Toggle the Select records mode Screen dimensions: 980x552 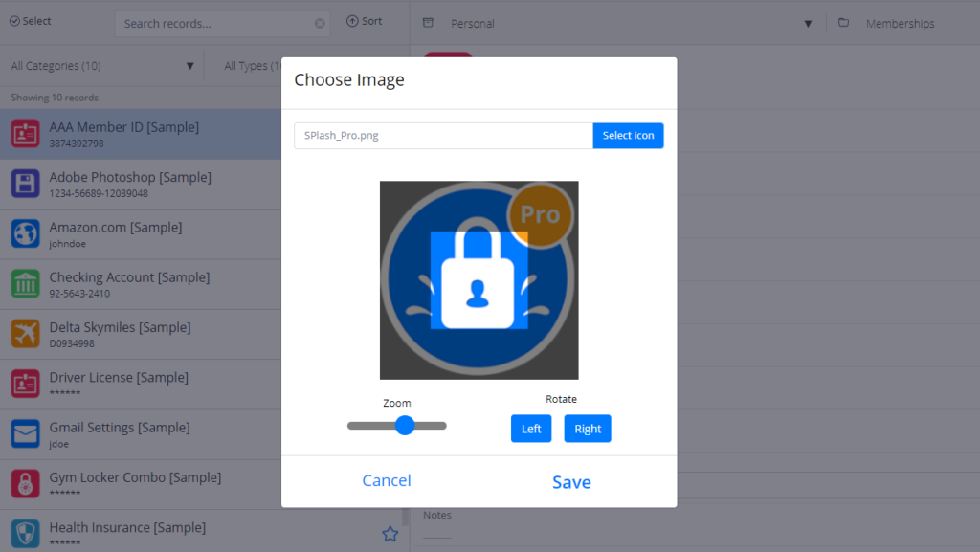click(30, 21)
